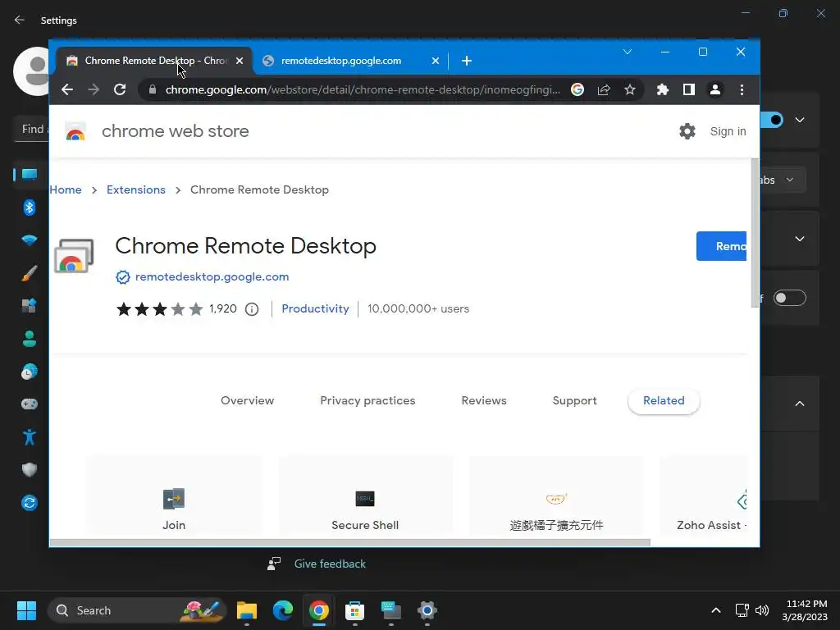The height and width of the screenshot is (630, 840).
Task: Share this page via the share icon
Action: coord(604,89)
